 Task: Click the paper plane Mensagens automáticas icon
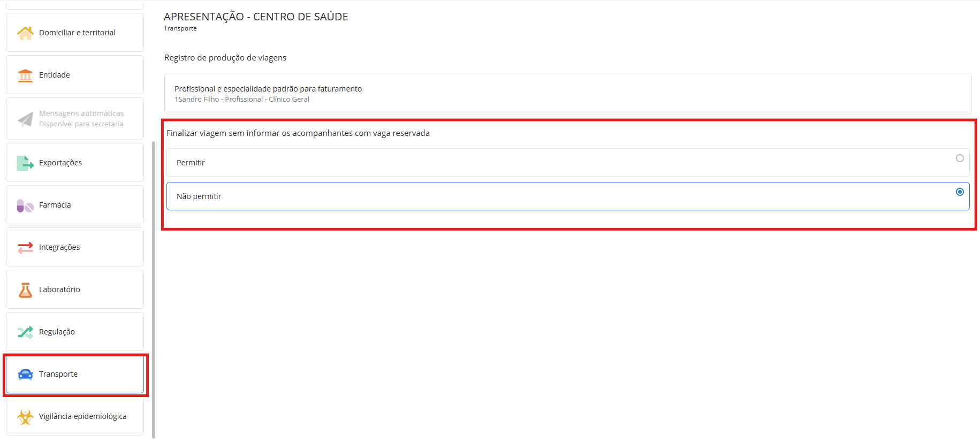pyautogui.click(x=25, y=119)
